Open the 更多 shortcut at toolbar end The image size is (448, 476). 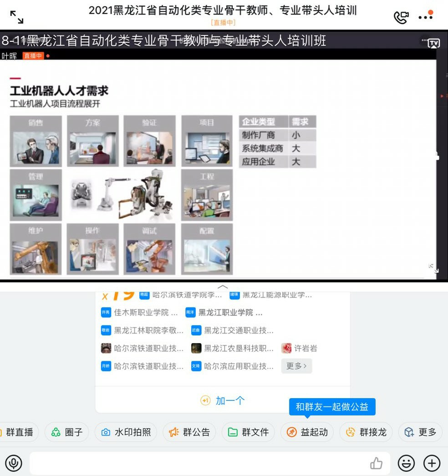click(x=420, y=432)
